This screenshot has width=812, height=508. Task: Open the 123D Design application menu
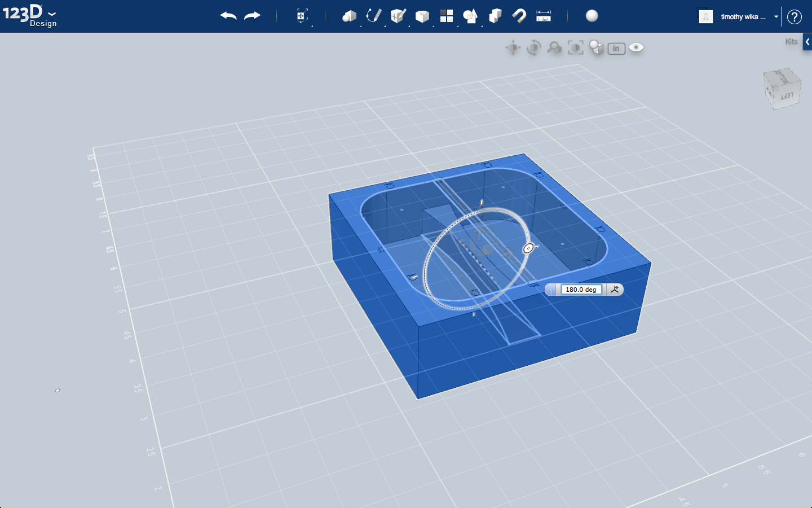pyautogui.click(x=29, y=15)
